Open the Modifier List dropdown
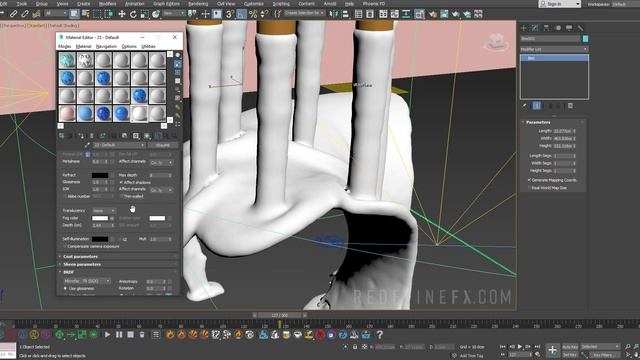Viewport: 640px width, 360px height. click(x=554, y=49)
